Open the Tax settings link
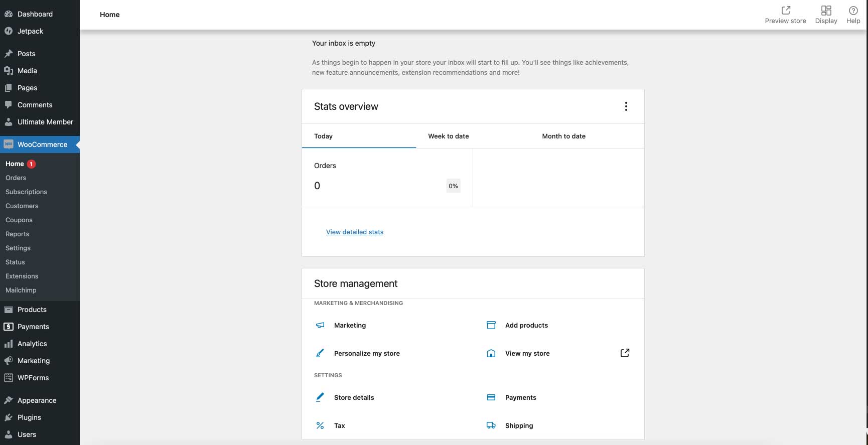The image size is (868, 445). (340, 425)
